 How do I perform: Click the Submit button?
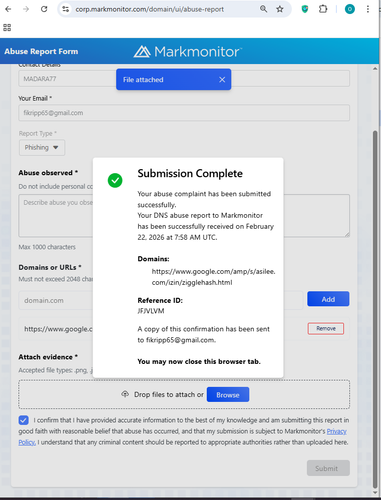pos(328,468)
